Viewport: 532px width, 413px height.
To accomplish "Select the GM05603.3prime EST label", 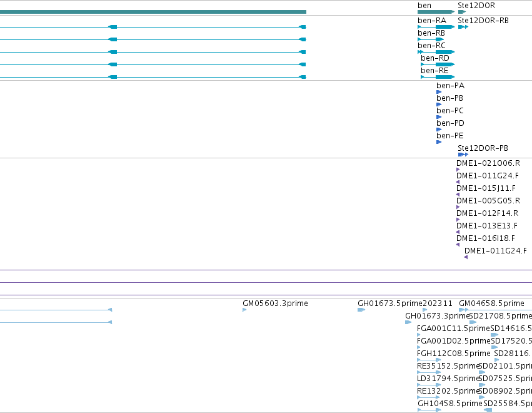I will click(x=275, y=303).
